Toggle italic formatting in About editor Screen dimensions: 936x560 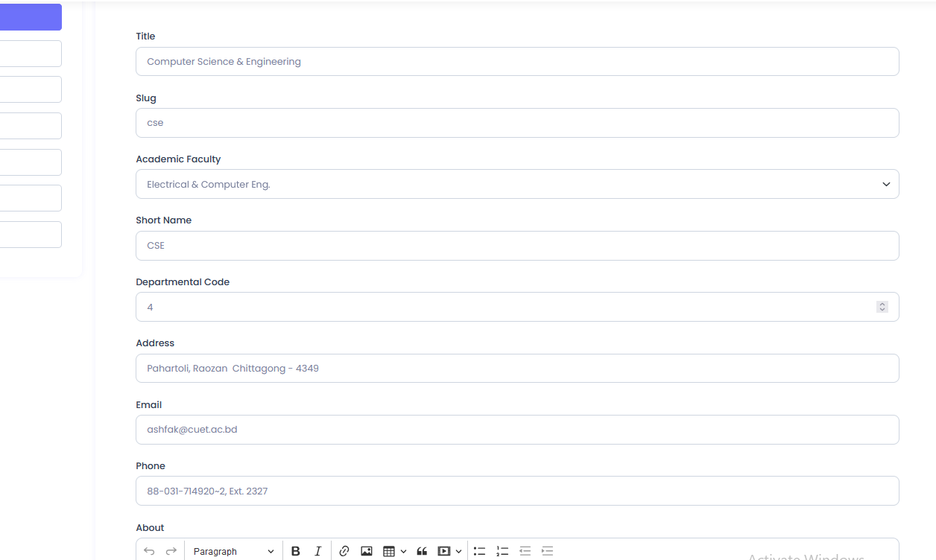point(317,551)
